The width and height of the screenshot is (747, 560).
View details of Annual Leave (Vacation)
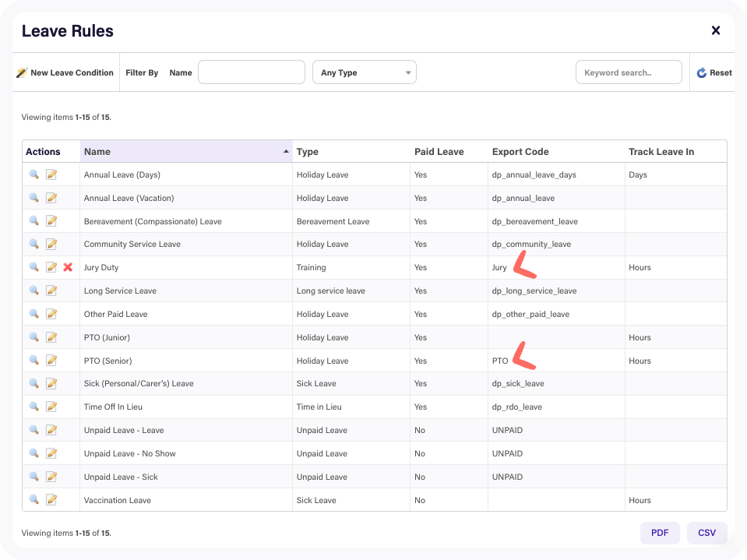33,198
